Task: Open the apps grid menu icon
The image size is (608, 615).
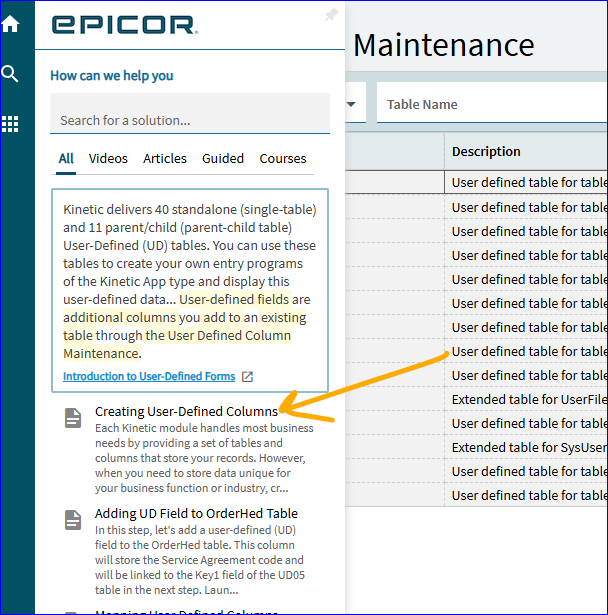Action: tap(10, 124)
